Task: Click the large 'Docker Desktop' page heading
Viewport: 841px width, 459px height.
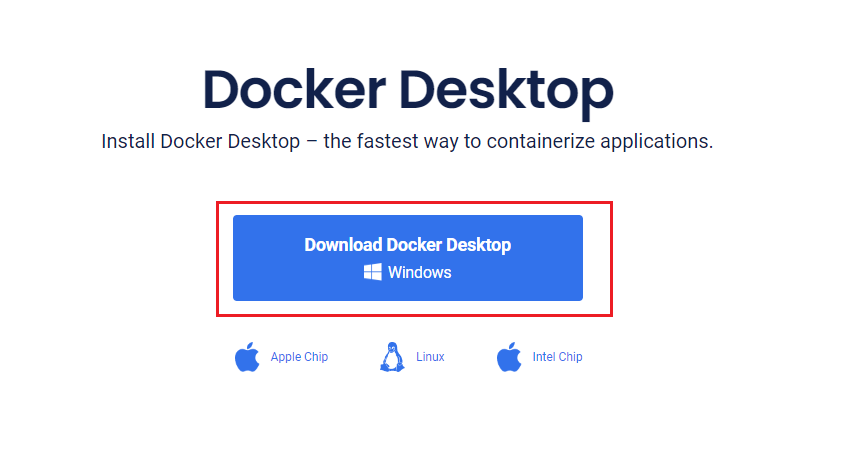Action: (x=408, y=90)
